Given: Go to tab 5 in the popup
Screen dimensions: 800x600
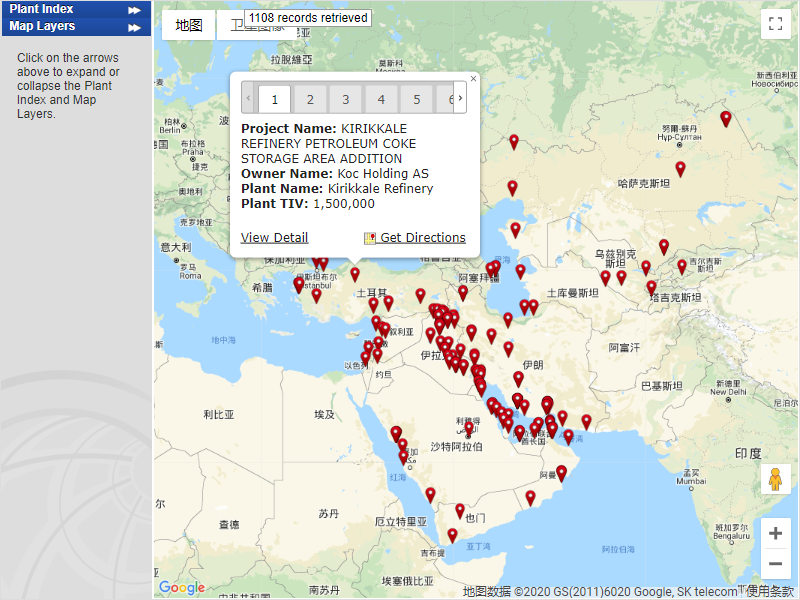Looking at the screenshot, I should [x=416, y=99].
